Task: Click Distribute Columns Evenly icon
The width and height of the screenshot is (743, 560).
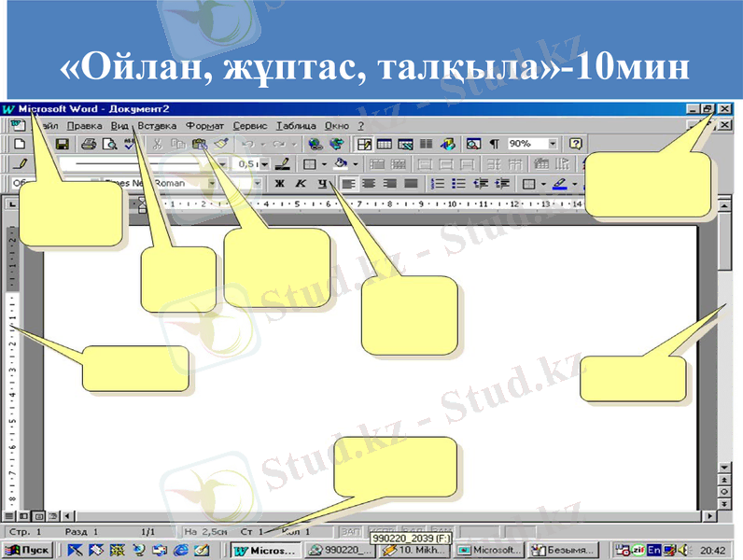Action: click(515, 164)
